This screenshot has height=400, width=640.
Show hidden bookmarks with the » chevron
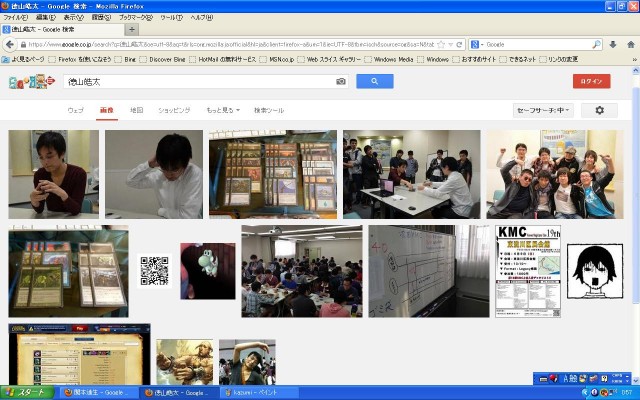(634, 60)
